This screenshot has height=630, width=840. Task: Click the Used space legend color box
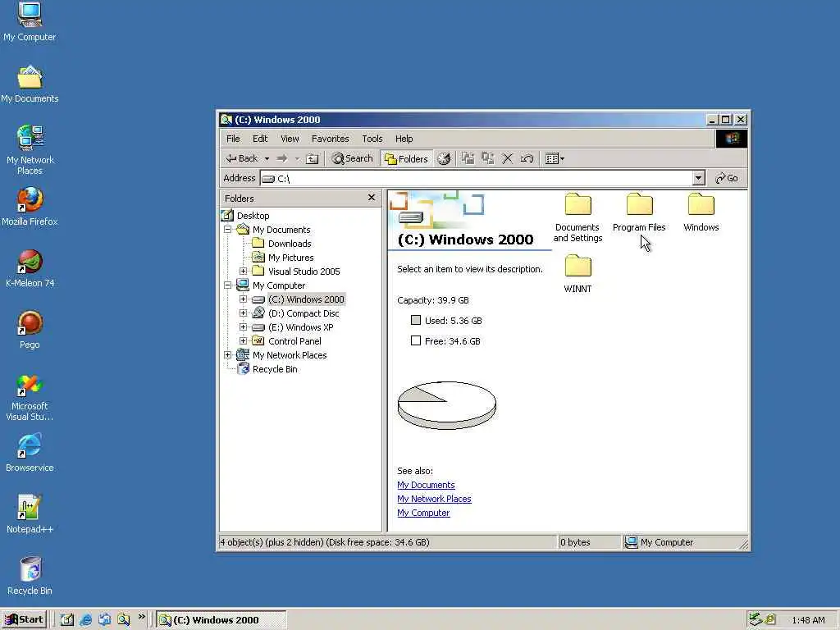tap(416, 320)
